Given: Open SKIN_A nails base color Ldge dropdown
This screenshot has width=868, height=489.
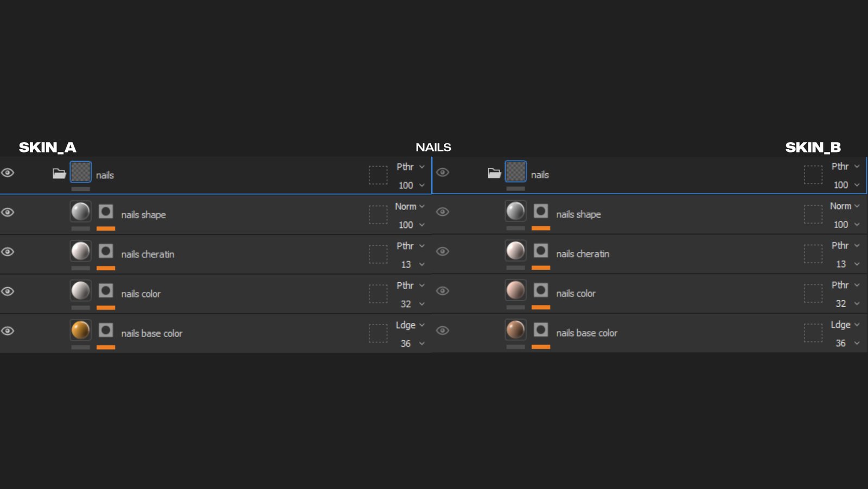Looking at the screenshot, I should [410, 325].
